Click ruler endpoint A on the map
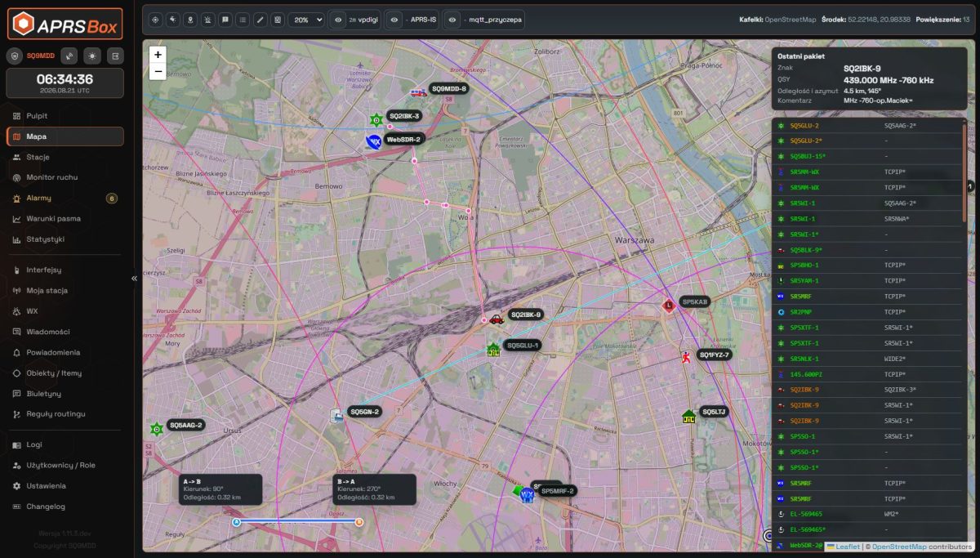The image size is (980, 558). pos(236,521)
